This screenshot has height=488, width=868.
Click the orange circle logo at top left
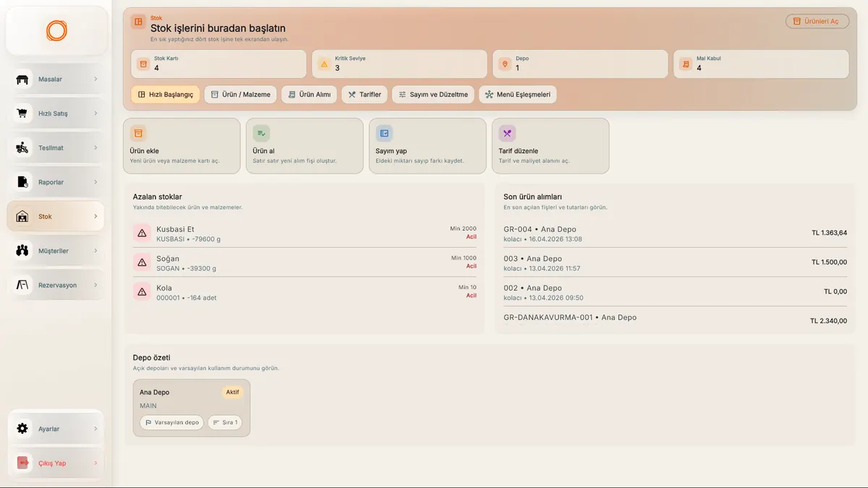56,30
